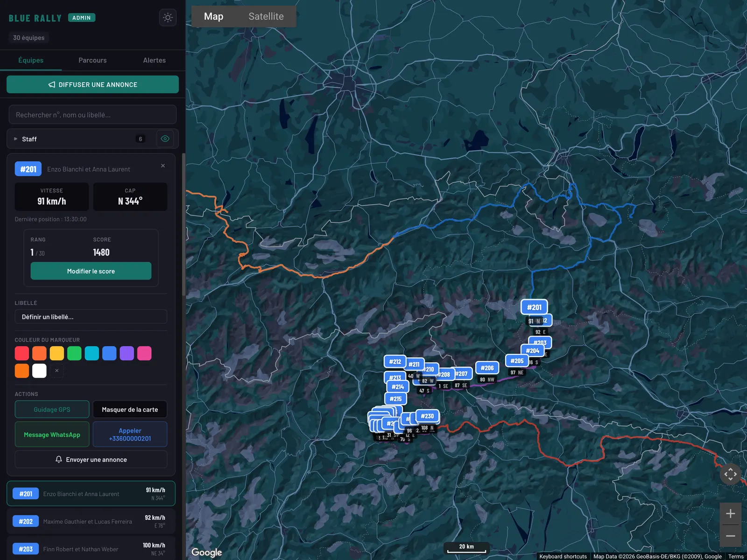
Task: Toggle Staff group visibility eye icon
Action: [165, 139]
